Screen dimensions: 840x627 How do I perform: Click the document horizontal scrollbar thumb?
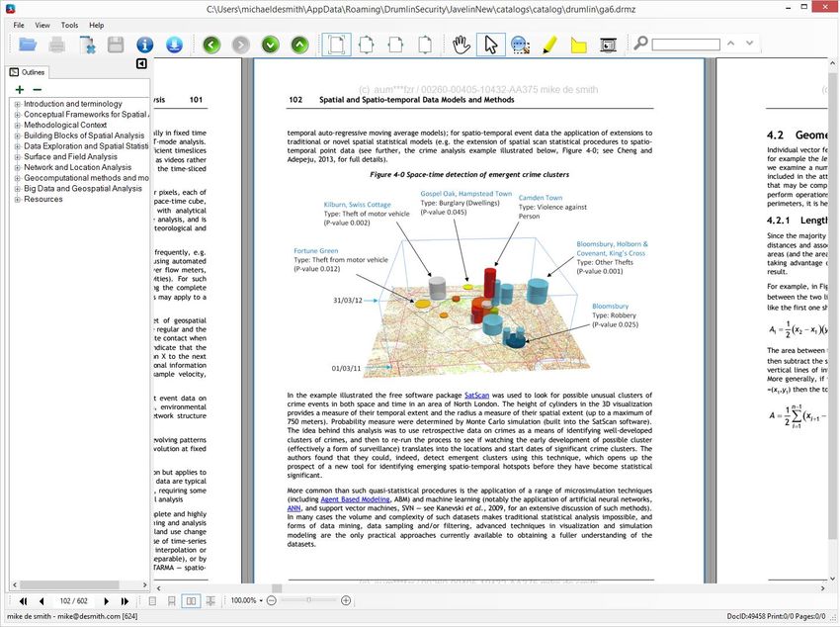(277, 587)
